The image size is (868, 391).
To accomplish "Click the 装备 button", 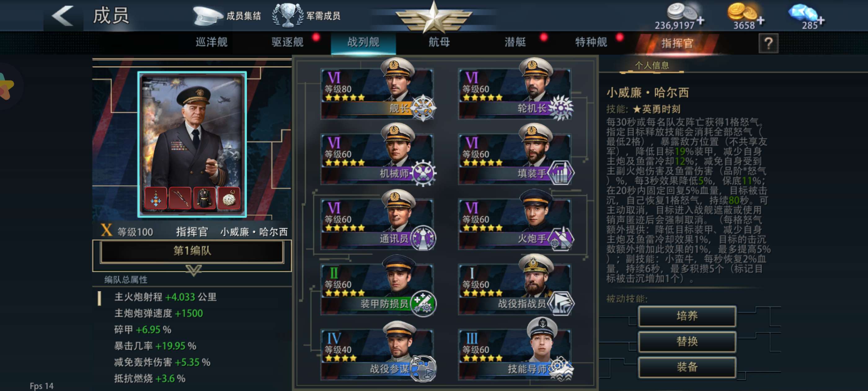I will pyautogui.click(x=687, y=367).
